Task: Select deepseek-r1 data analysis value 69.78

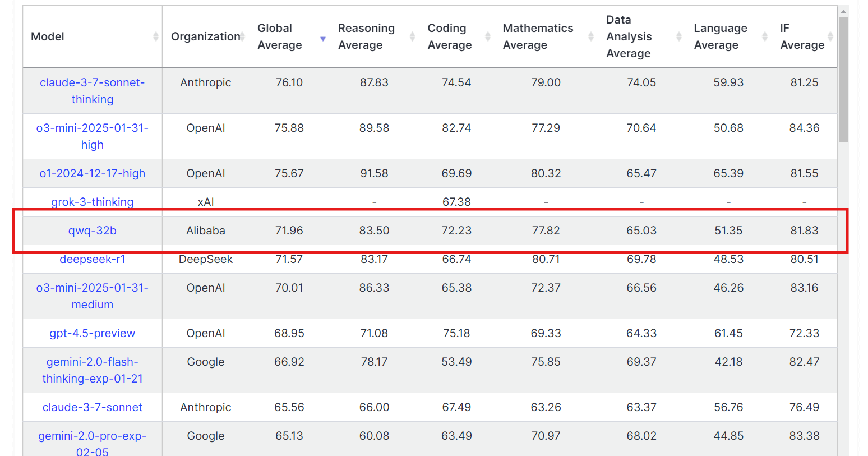Action: (x=641, y=259)
